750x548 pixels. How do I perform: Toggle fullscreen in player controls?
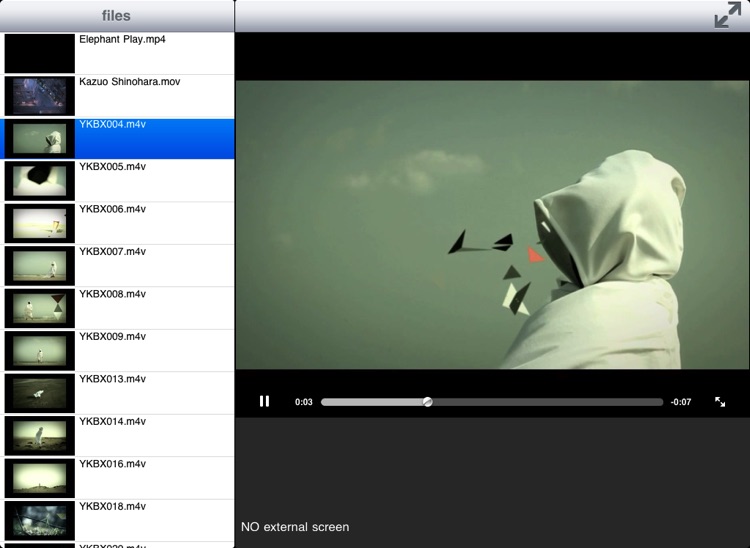coord(720,402)
